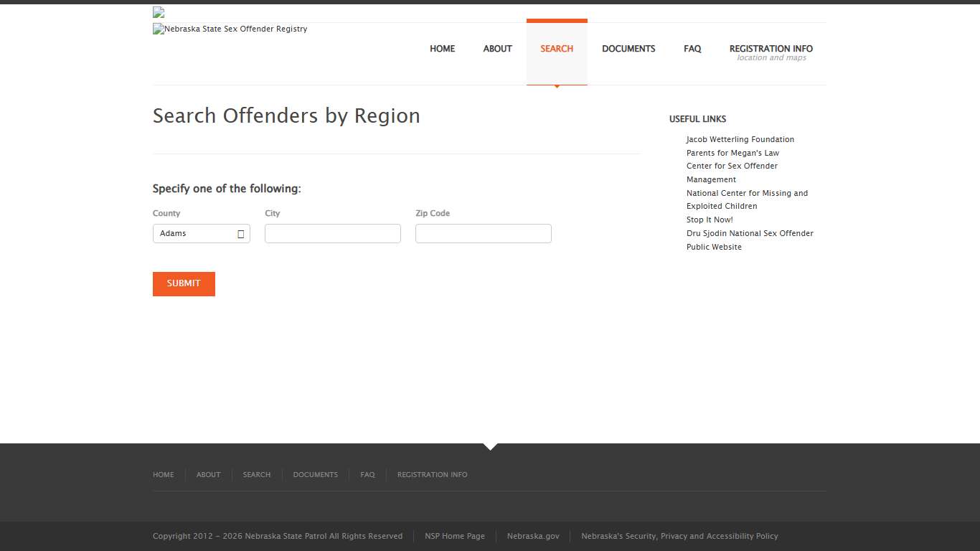Click the Zip Code input field
The height and width of the screenshot is (551, 980).
pyautogui.click(x=483, y=233)
